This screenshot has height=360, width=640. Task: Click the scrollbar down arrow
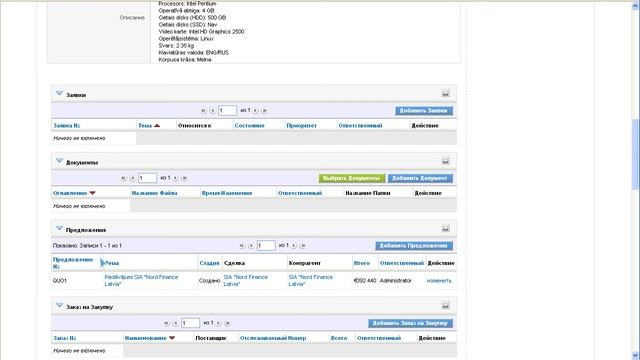[x=635, y=356]
